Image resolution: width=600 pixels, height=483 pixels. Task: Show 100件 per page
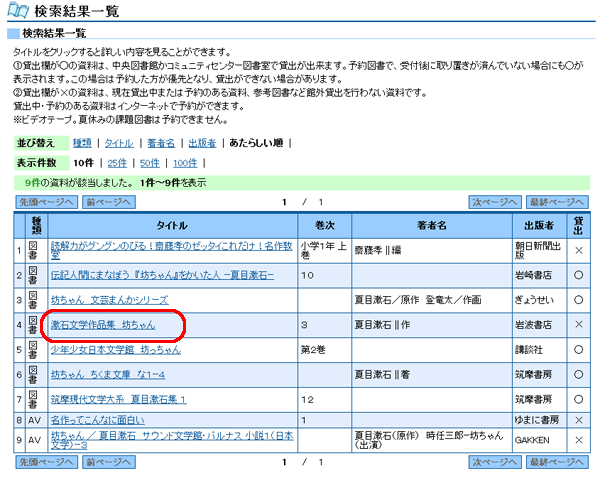[x=185, y=163]
